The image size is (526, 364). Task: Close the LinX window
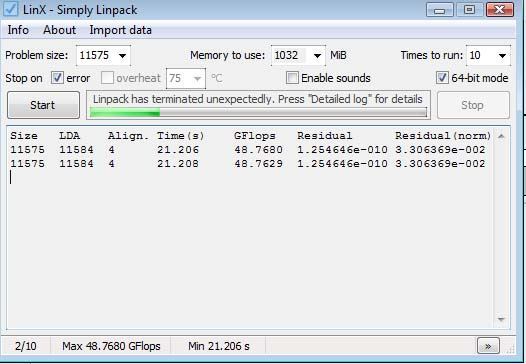(x=499, y=10)
